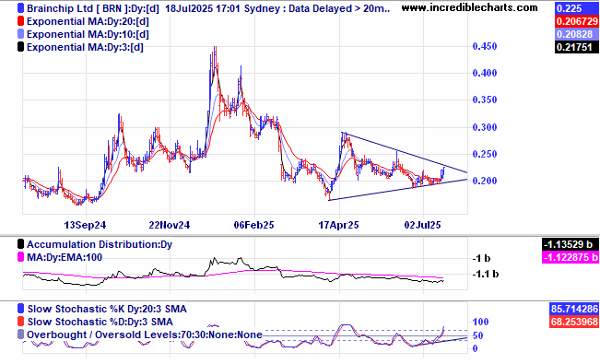Click the black Exponential MA 3 legend swatch
Image resolution: width=600 pixels, height=364 pixels.
click(x=20, y=48)
